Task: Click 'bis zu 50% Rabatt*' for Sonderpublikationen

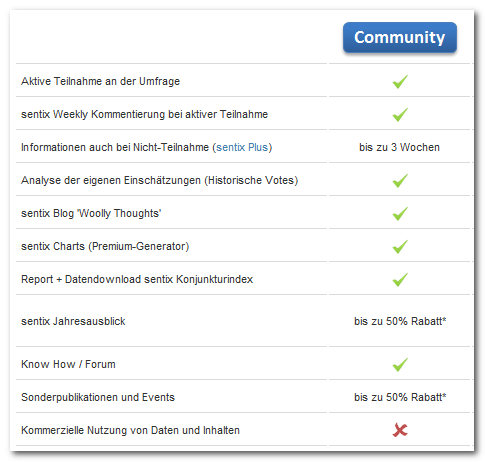Action: point(400,397)
